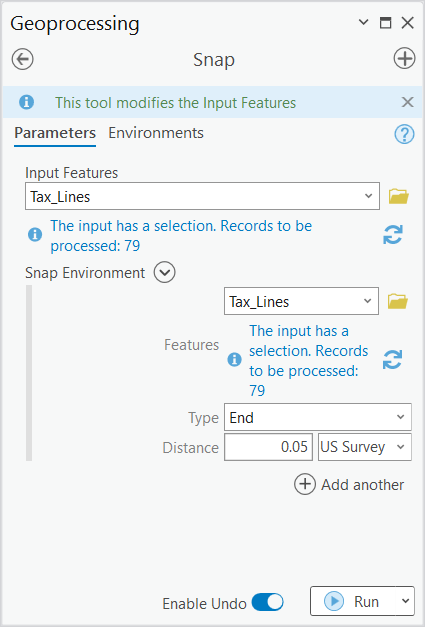Open Snap Environment Features Tax_Lines dropdown
The height and width of the screenshot is (627, 425).
click(x=301, y=301)
